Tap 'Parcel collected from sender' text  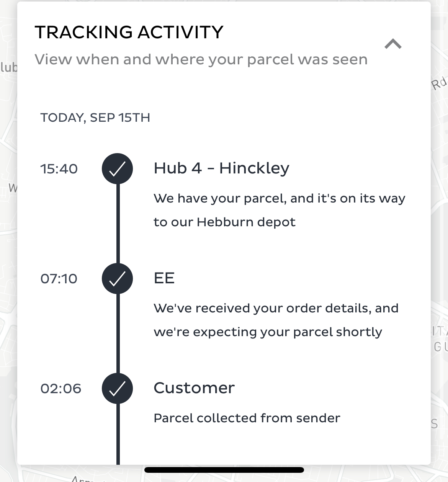247,418
